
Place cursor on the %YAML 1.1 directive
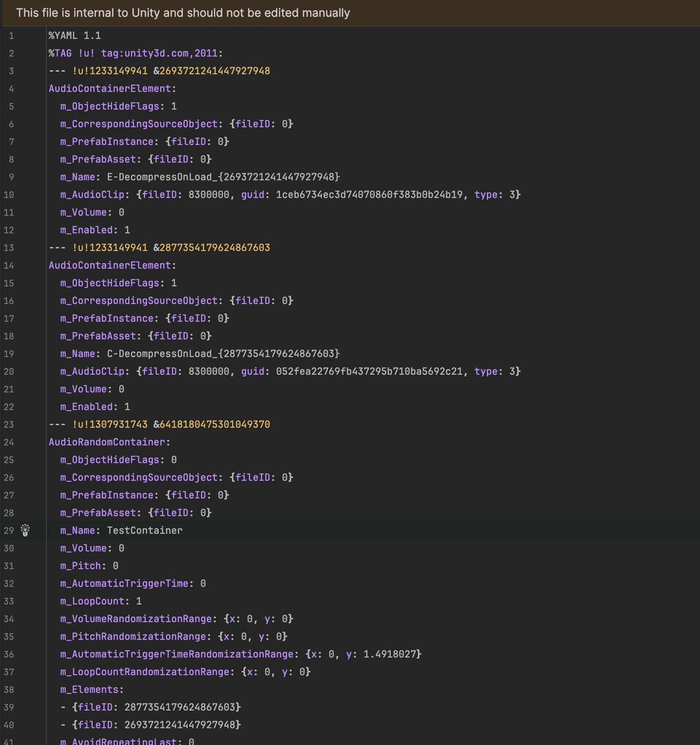tap(75, 36)
